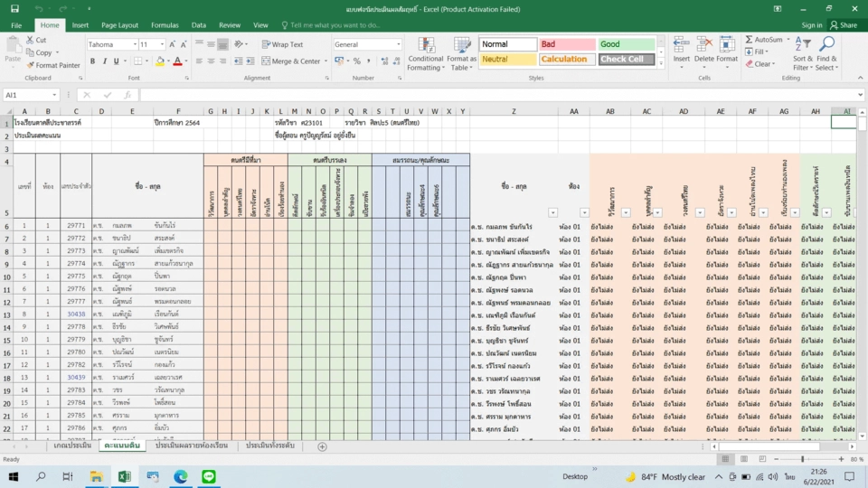Open the ประเมินผลรายห้องเรียน sheet tab
Screen dimensions: 868x488
click(x=191, y=446)
